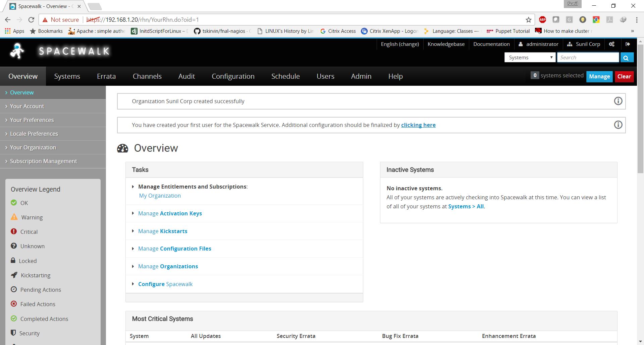Screen dimensions: 644x345
Task: Open the Users main tab
Action: [x=325, y=76]
